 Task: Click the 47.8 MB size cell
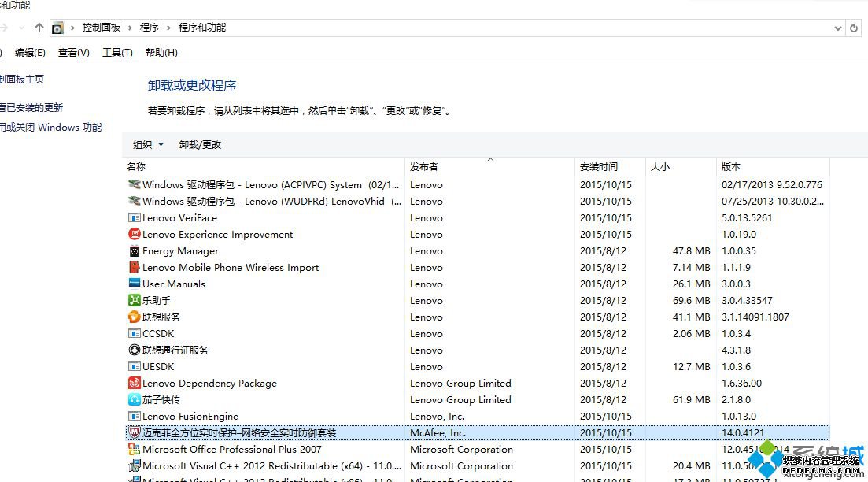692,251
